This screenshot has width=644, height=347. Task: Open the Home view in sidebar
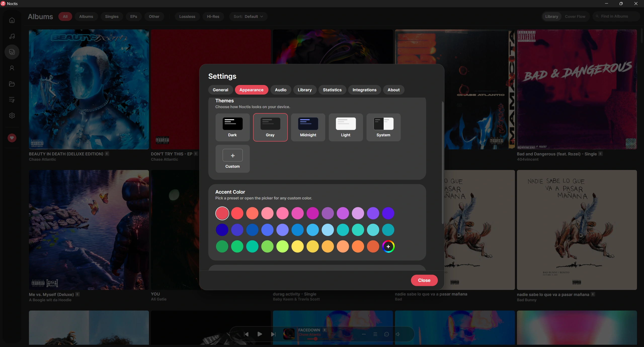(12, 20)
